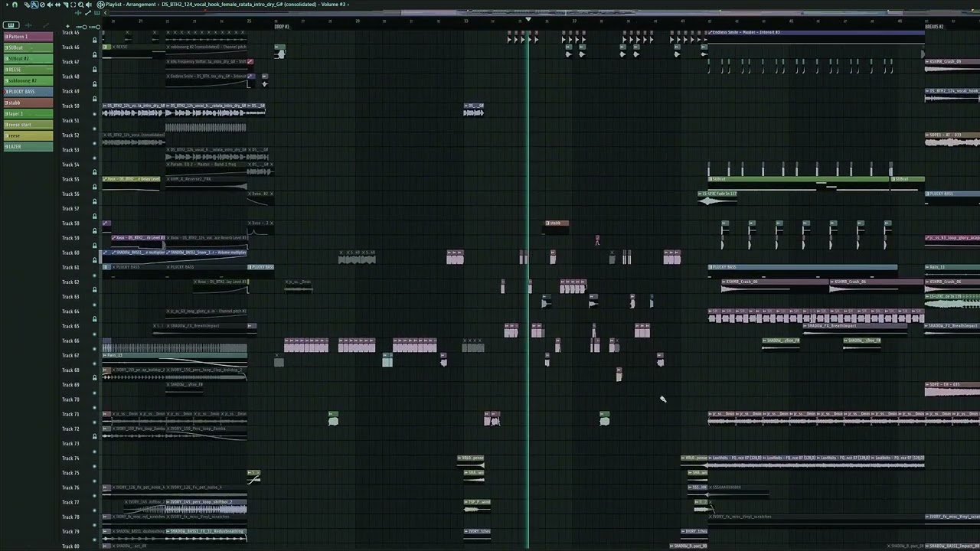
Task: Select the Zoom magnifier tool
Action: [x=80, y=5]
